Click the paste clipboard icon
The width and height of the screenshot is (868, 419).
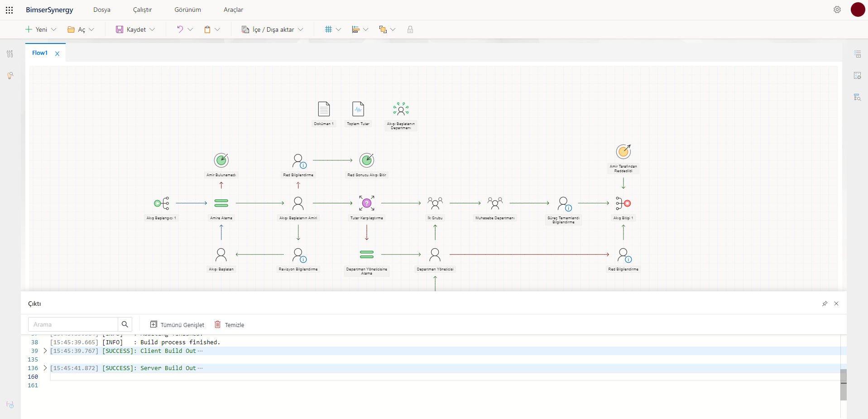(x=207, y=29)
